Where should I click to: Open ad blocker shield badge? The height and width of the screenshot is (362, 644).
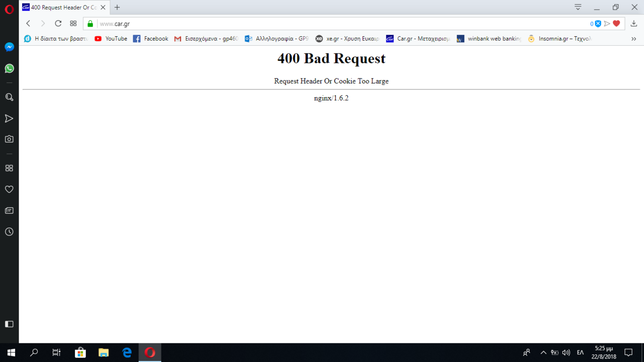[596, 24]
